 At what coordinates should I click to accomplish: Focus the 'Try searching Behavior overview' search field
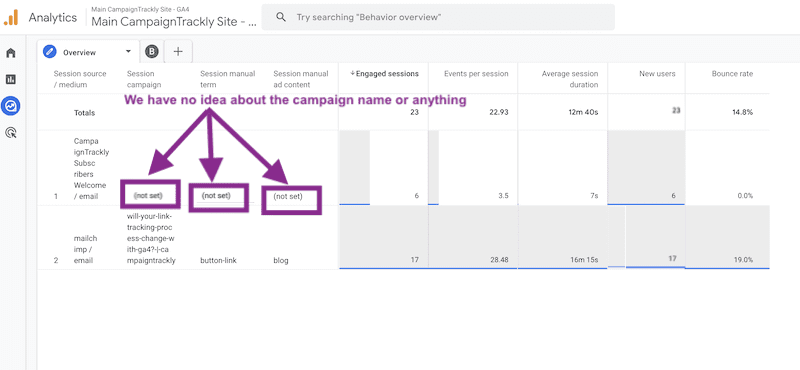point(438,17)
